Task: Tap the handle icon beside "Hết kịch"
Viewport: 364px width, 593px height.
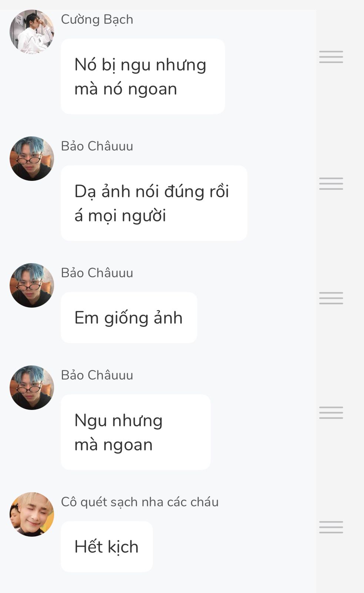Action: click(331, 527)
